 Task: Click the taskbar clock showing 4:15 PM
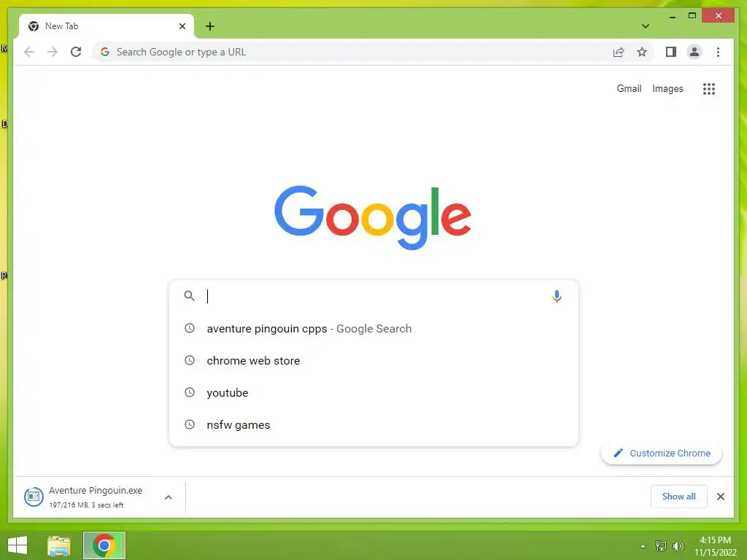pos(715,546)
